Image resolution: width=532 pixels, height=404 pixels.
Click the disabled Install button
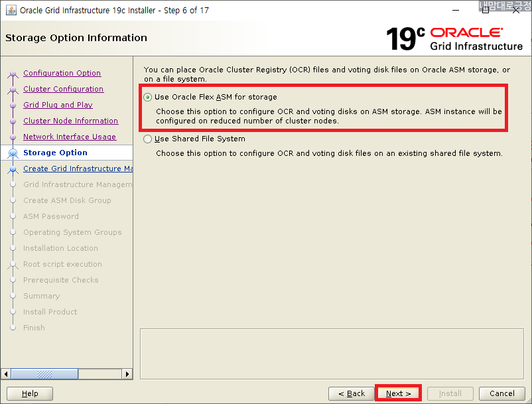click(x=450, y=393)
